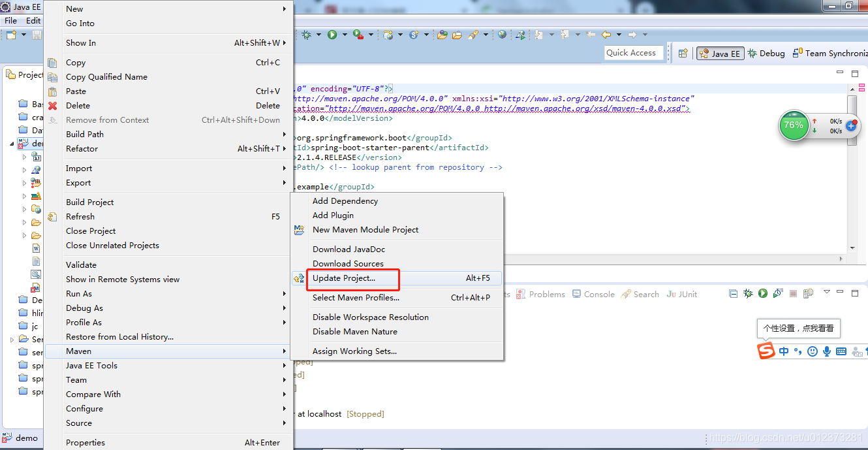The width and height of the screenshot is (868, 450).
Task: Click the Last Edit Location arrow icon
Action: click(x=591, y=35)
